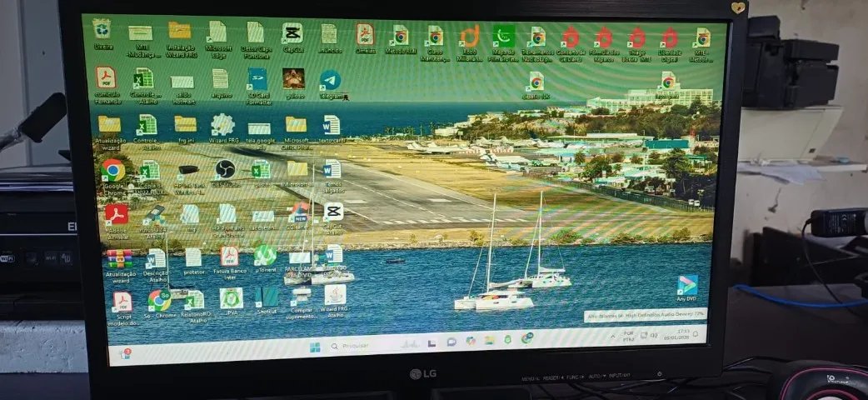Open the Microsoft Edge desktop shortcut
Screen dimensions: 868x400
pyautogui.click(x=217, y=32)
